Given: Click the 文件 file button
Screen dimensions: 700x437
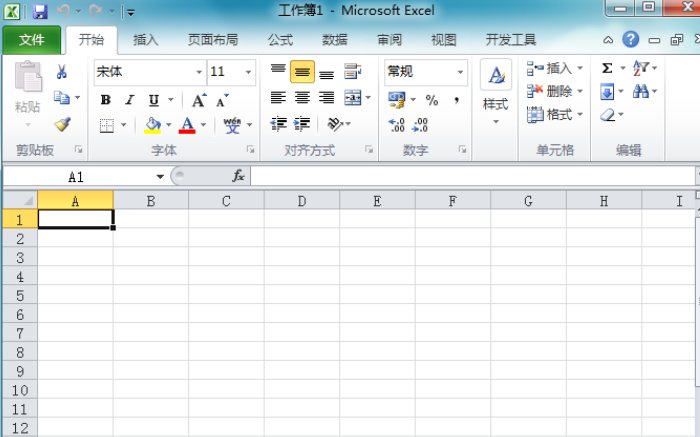Looking at the screenshot, I should [x=32, y=40].
